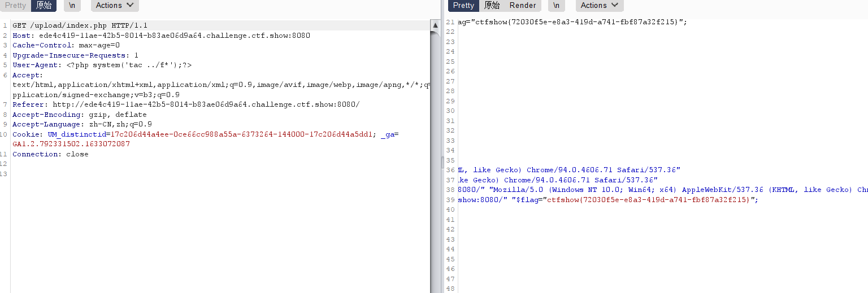
Task: Click the GET /upload/index.php request line
Action: pyautogui.click(x=80, y=26)
